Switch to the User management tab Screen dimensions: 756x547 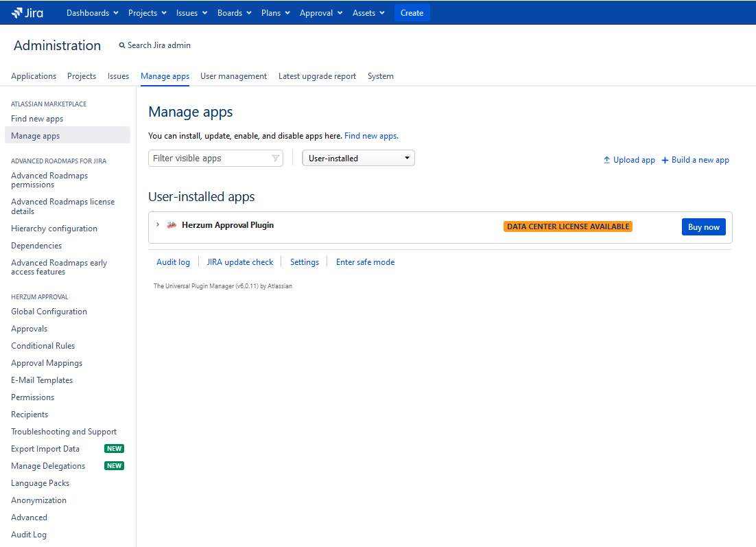click(233, 76)
